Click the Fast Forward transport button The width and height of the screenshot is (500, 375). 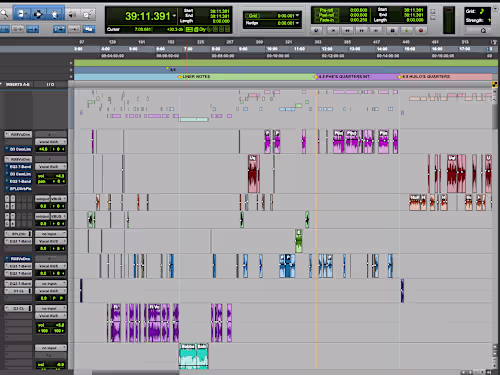(362, 30)
